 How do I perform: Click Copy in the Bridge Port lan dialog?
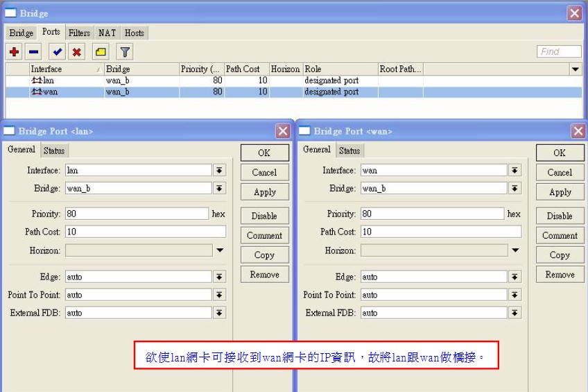pyautogui.click(x=264, y=255)
